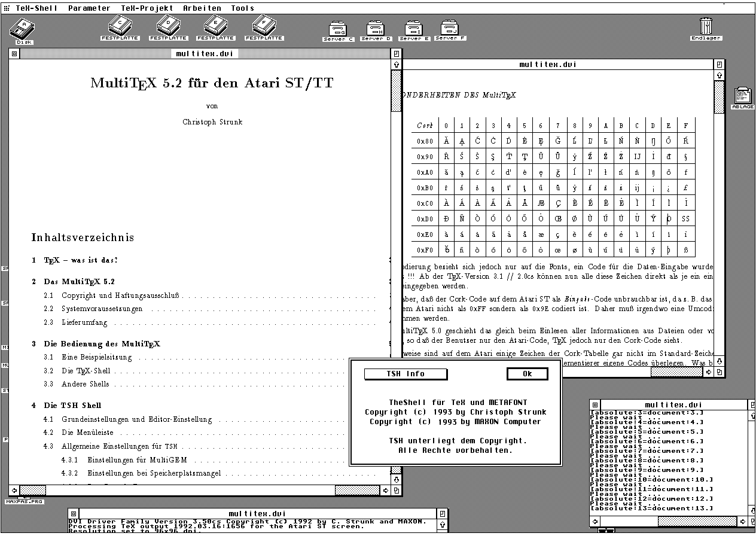
Task: Open the Parameter menu
Action: point(89,8)
